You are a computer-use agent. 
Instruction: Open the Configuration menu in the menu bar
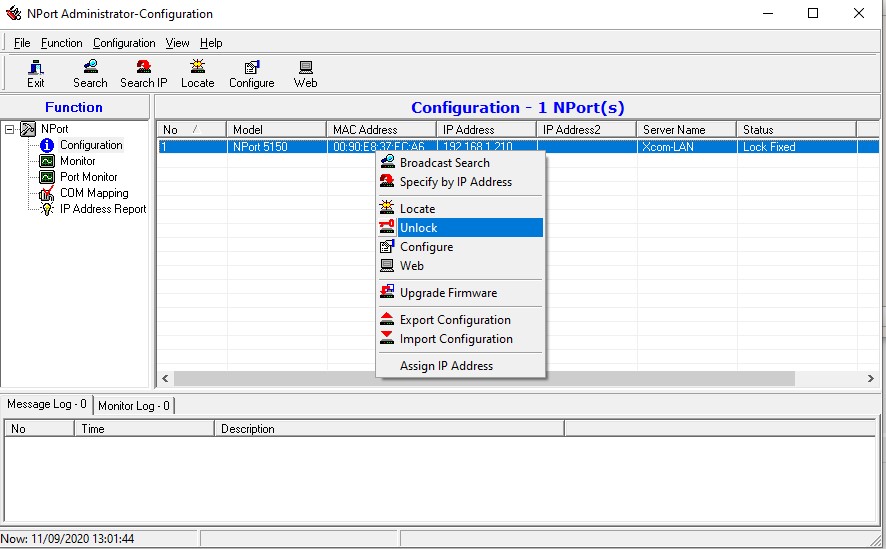(x=124, y=43)
